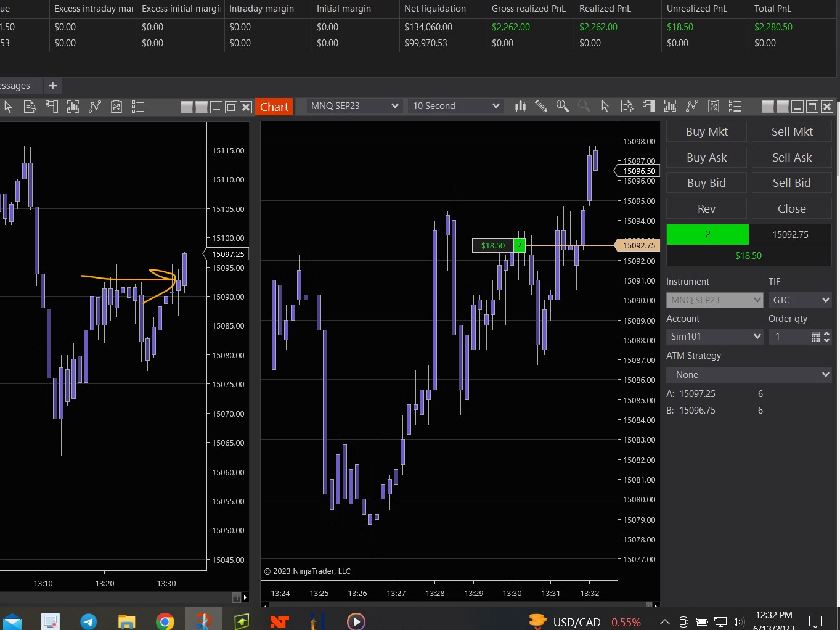Click the Zoom In magnifier on MNQ chart toolbar
Viewport: 840px width, 630px height.
coord(562,106)
